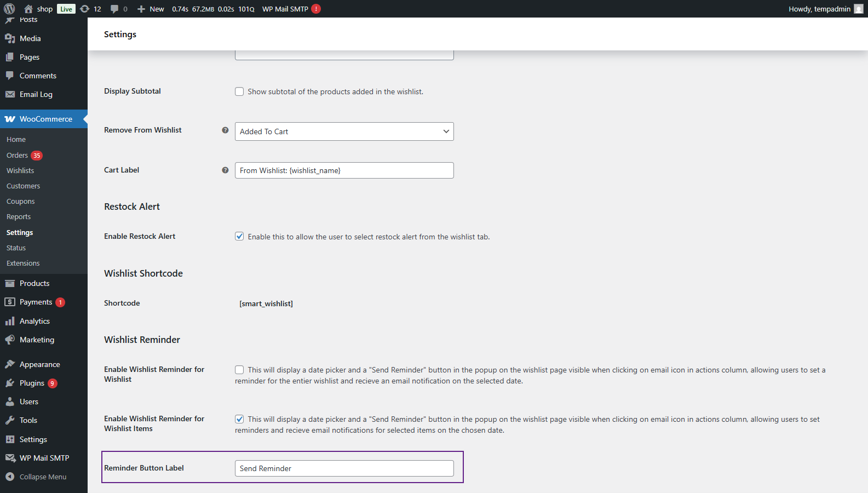
Task: Expand the New content menu in admin bar
Action: (151, 9)
